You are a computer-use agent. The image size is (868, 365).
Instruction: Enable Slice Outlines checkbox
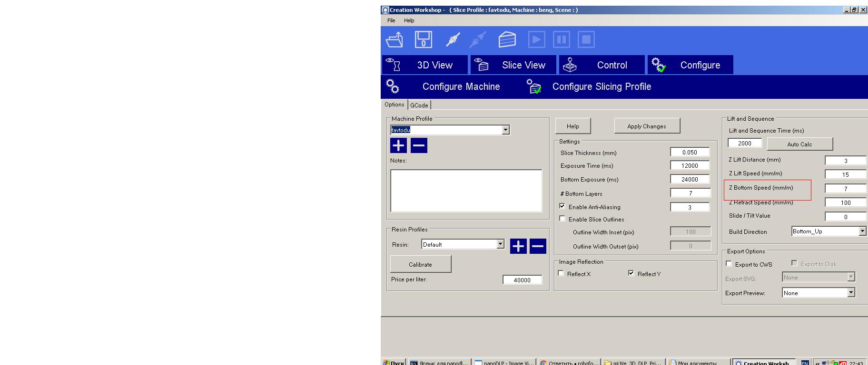click(562, 219)
